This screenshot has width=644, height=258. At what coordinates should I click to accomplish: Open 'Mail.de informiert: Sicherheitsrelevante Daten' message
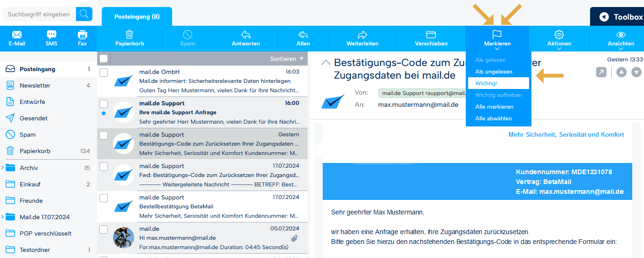click(x=203, y=81)
